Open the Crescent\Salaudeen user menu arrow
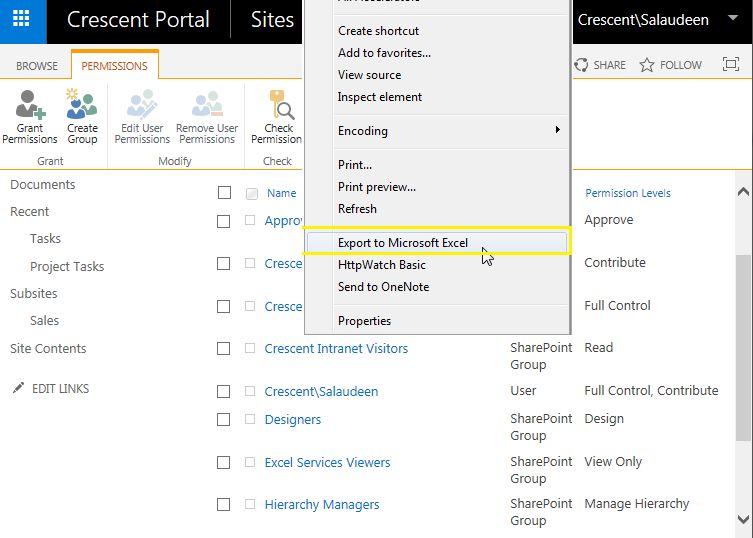Image resolution: width=753 pixels, height=538 pixels. pyautogui.click(x=733, y=18)
